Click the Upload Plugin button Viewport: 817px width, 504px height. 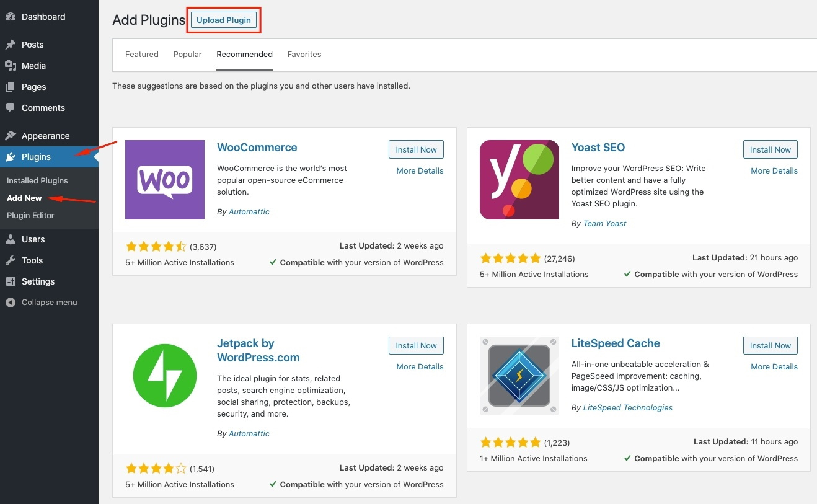[x=223, y=20]
